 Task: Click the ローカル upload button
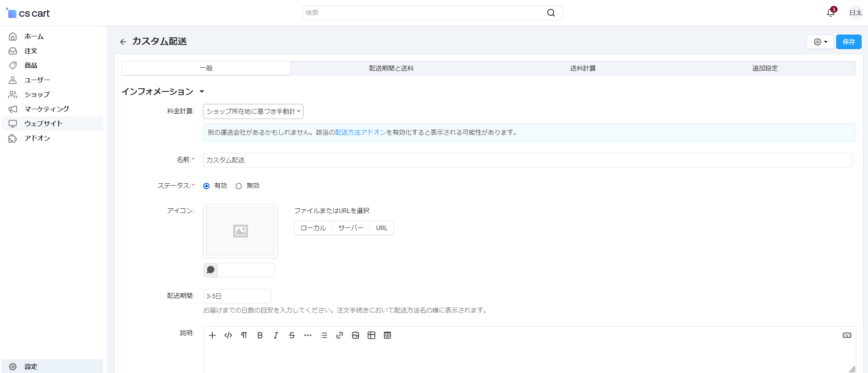(x=313, y=228)
